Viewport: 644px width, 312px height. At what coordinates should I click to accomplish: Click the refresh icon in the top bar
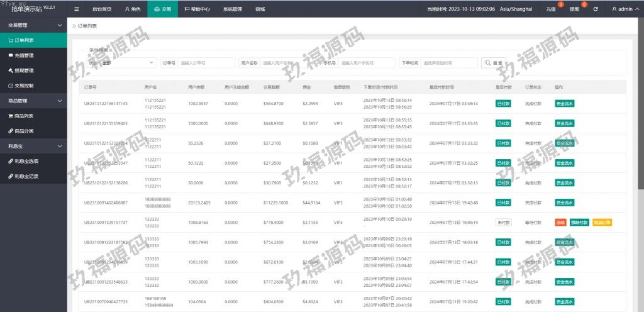[x=596, y=9]
